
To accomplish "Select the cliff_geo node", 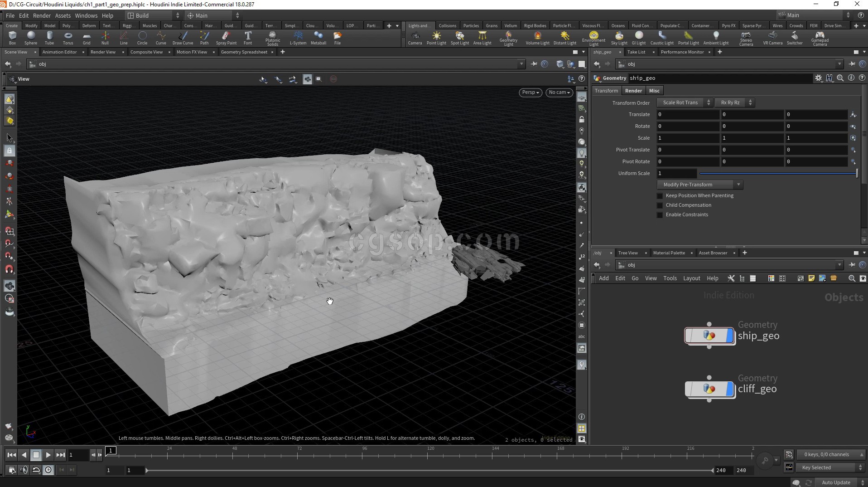I will (x=709, y=389).
